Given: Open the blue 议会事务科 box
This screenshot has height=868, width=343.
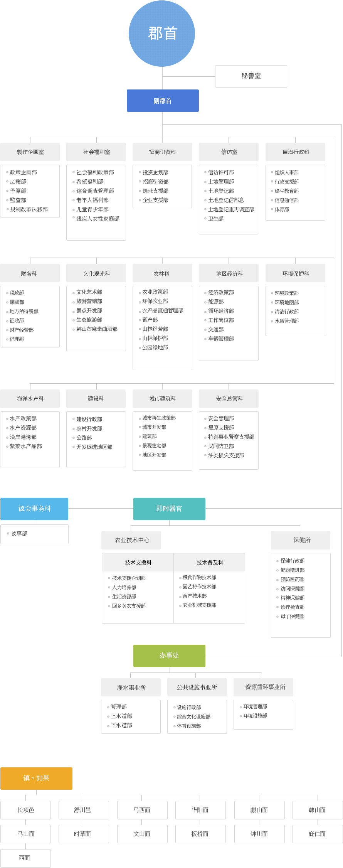Looking at the screenshot, I should point(34,509).
